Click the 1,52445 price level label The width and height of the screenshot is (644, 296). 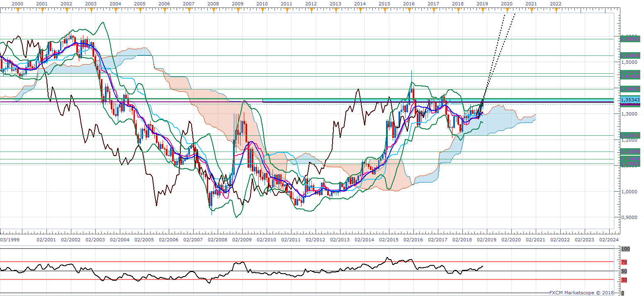[x=630, y=55]
